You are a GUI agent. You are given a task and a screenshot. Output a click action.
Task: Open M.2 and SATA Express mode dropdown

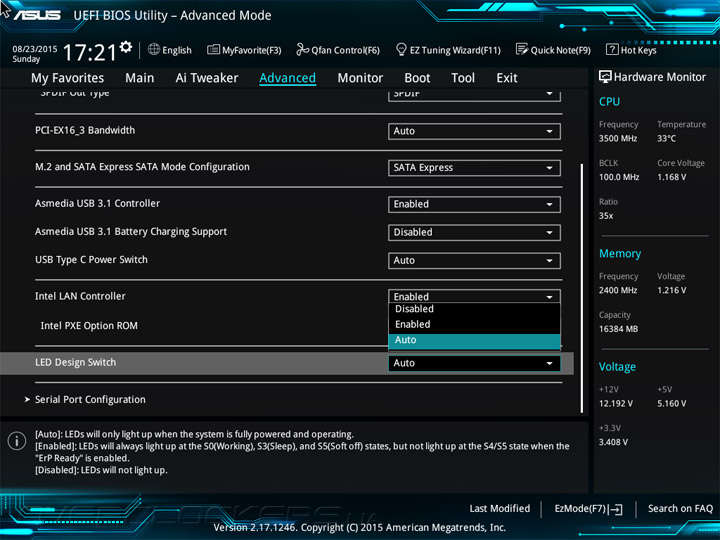click(x=474, y=168)
